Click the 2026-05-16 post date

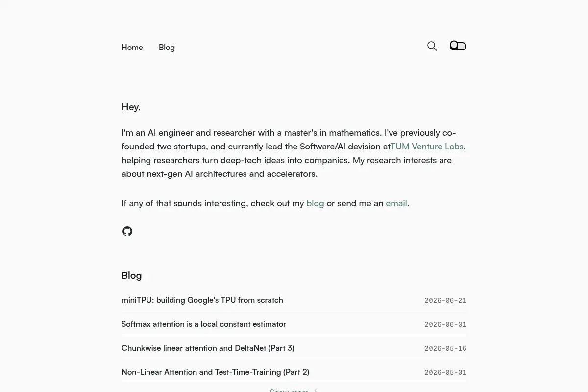(445, 349)
